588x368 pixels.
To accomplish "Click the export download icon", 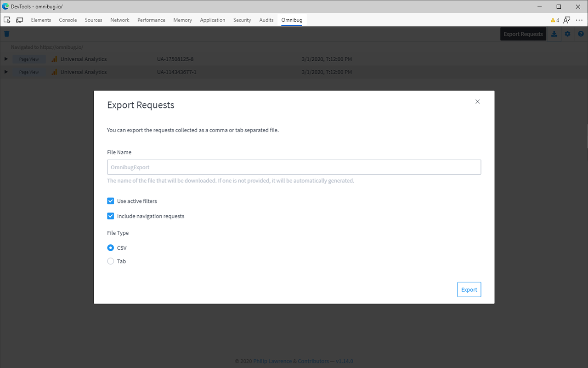I will coord(554,34).
